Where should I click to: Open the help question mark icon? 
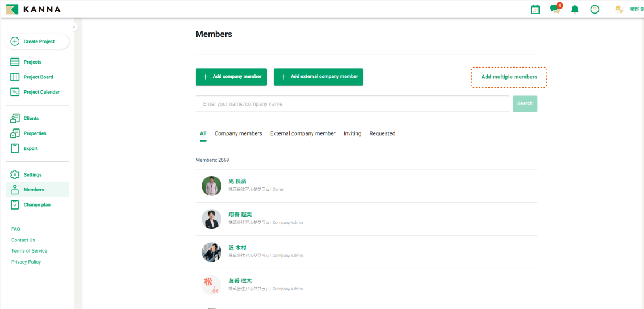click(595, 9)
